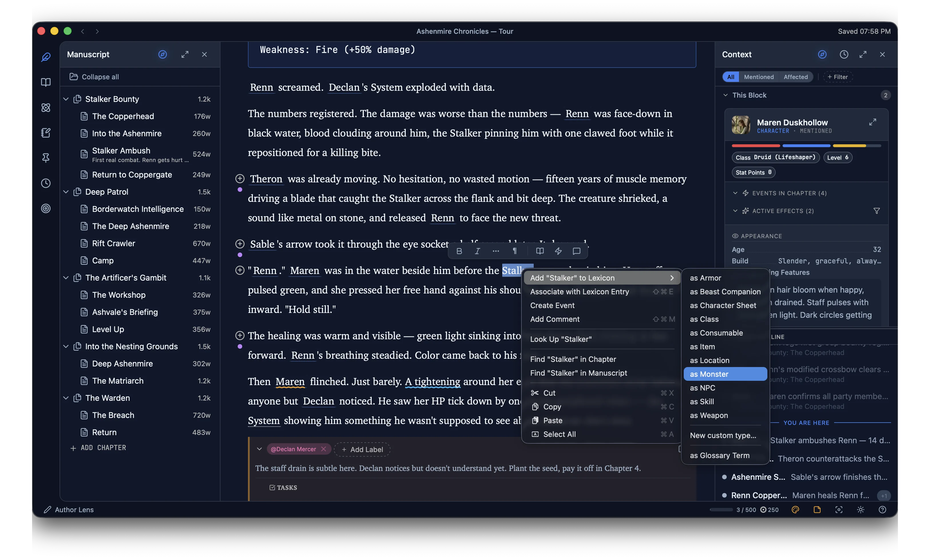Click the plus circle beside the Theron paragraph
930x560 pixels.
(x=240, y=178)
